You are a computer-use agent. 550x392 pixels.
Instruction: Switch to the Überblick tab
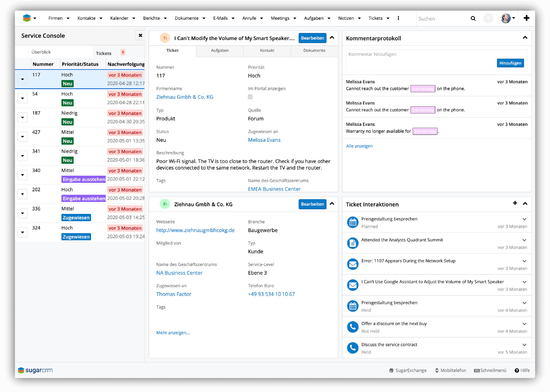click(41, 52)
